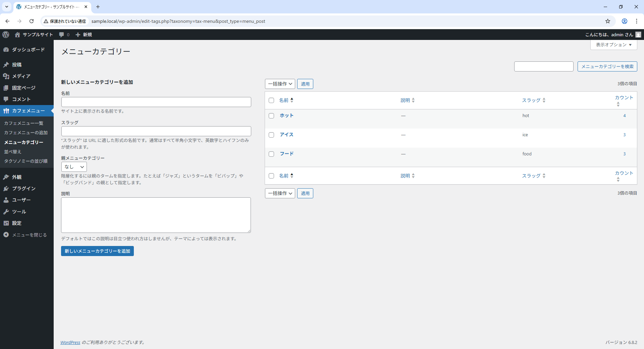Click the home icon next to サンプルサイト

click(x=17, y=35)
